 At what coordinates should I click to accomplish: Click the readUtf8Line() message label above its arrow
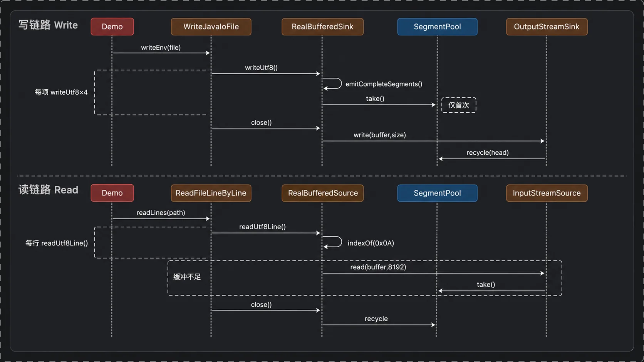[x=262, y=227]
